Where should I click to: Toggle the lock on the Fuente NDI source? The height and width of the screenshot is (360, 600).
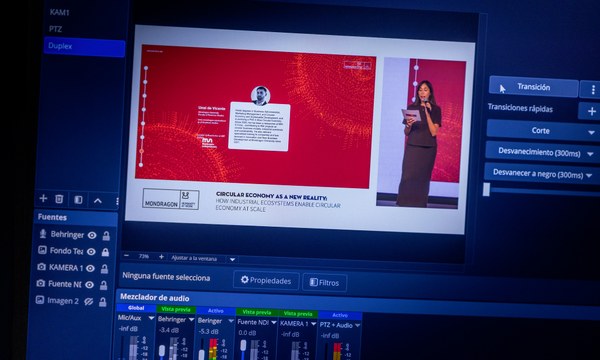(x=103, y=285)
